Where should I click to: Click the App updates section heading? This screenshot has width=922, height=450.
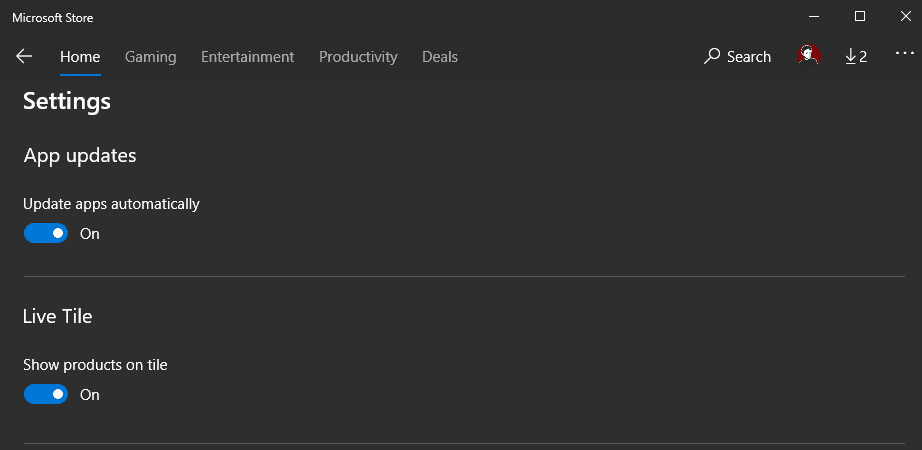pyautogui.click(x=80, y=155)
